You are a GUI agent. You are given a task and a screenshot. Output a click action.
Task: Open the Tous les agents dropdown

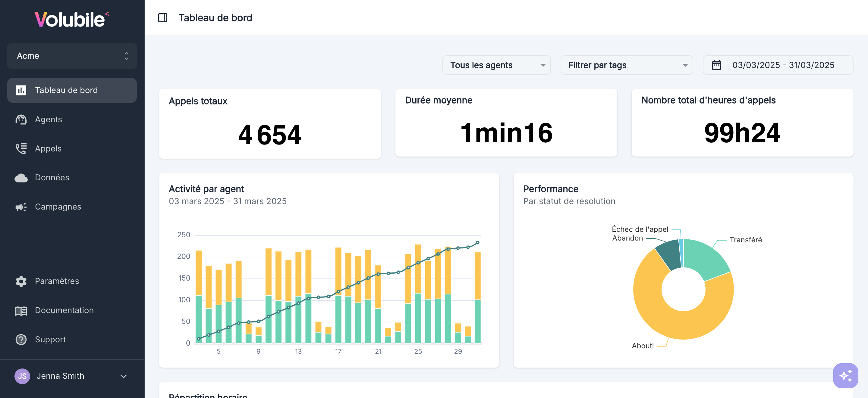(x=496, y=65)
